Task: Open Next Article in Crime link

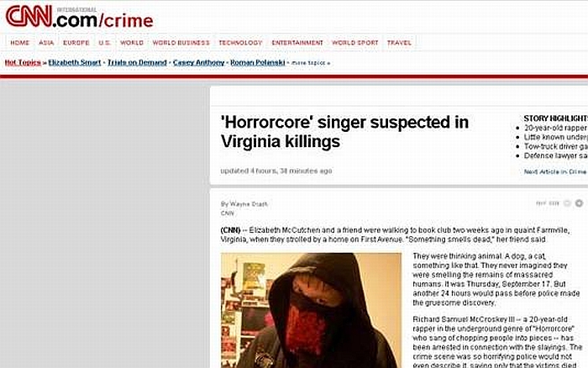Action: tap(555, 171)
